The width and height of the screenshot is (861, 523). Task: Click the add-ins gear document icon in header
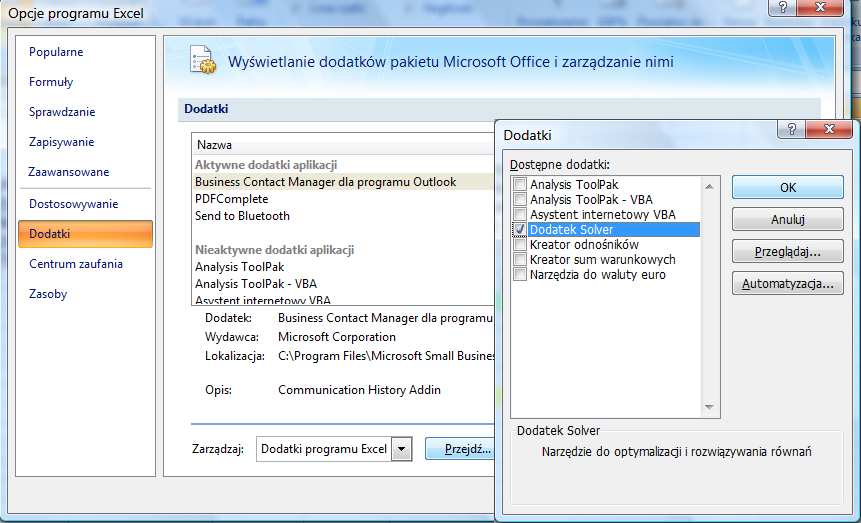203,60
